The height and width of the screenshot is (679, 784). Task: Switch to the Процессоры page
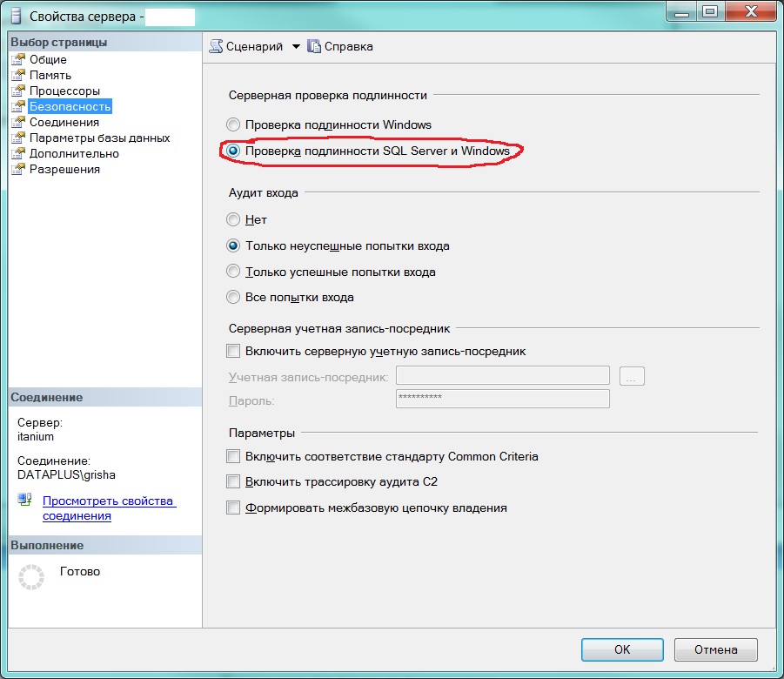click(64, 91)
